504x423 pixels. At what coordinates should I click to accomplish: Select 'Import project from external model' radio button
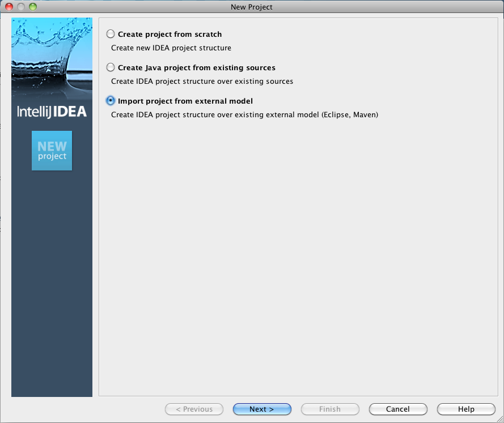[111, 101]
